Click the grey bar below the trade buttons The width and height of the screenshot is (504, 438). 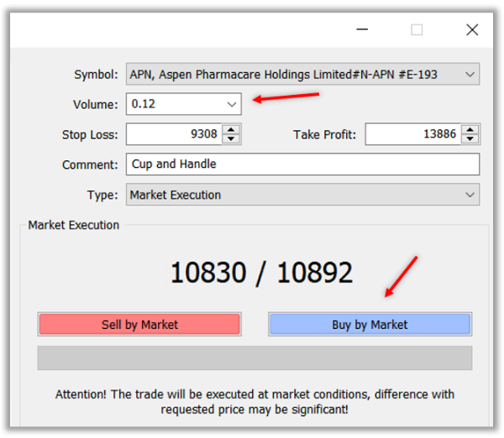[x=255, y=358]
